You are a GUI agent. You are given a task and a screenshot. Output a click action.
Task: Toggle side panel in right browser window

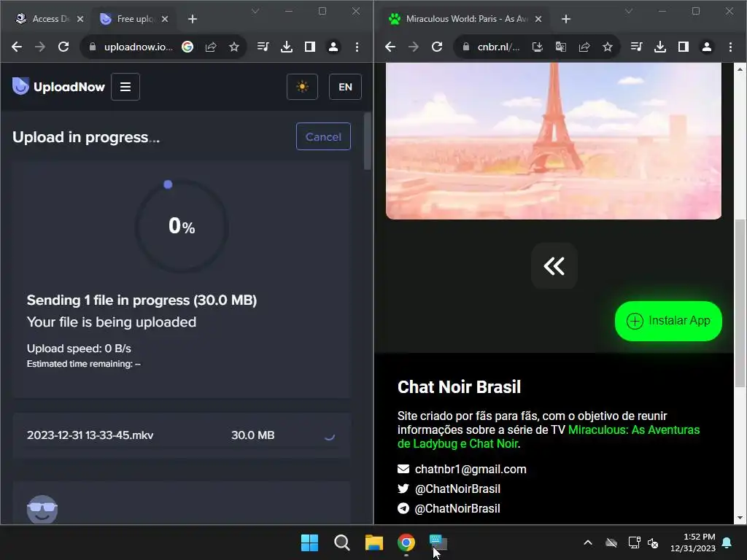683,47
